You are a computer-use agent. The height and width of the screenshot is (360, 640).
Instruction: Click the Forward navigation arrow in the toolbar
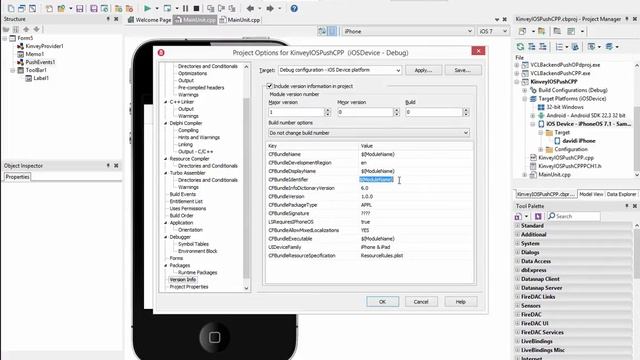(270, 8)
